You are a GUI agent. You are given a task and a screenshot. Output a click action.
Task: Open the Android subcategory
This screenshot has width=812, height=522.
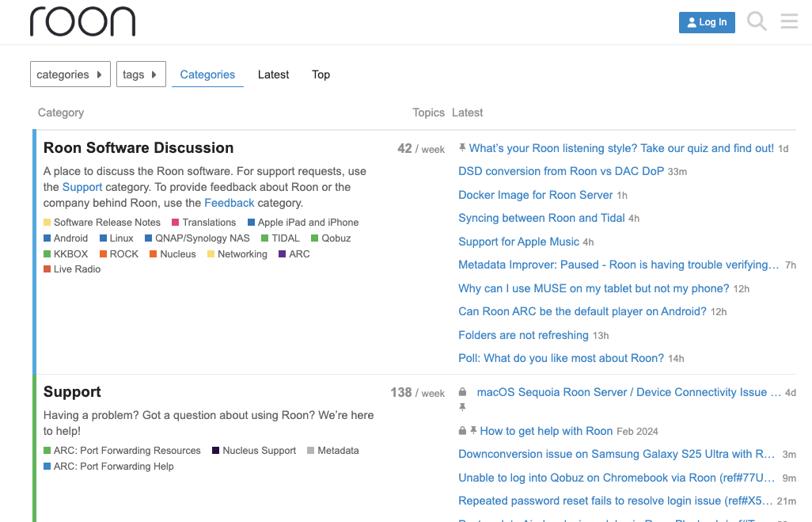point(66,238)
